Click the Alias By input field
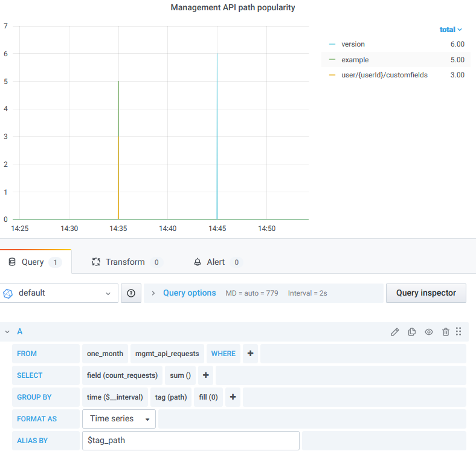Image resolution: width=476 pixels, height=454 pixels. coord(190,441)
